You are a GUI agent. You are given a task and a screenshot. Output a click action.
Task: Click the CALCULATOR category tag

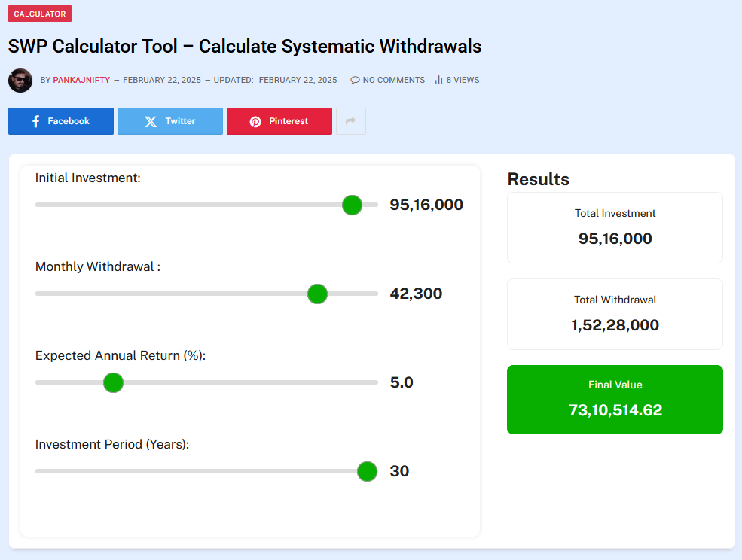click(40, 14)
